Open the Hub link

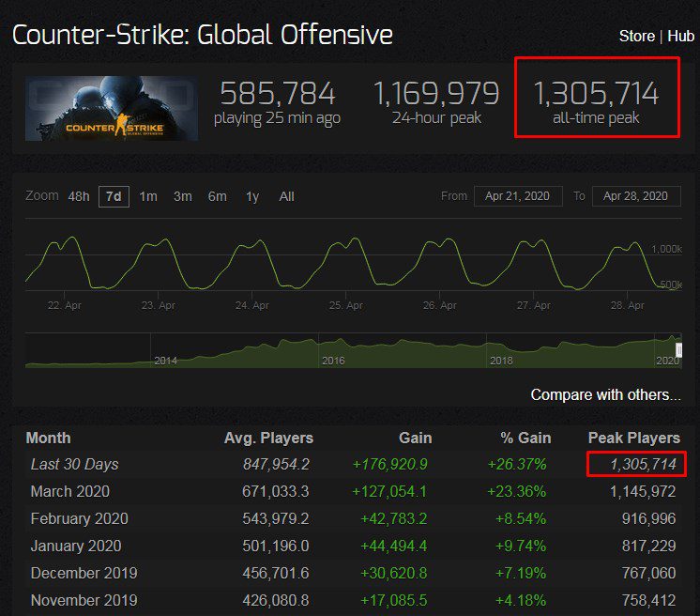point(680,36)
